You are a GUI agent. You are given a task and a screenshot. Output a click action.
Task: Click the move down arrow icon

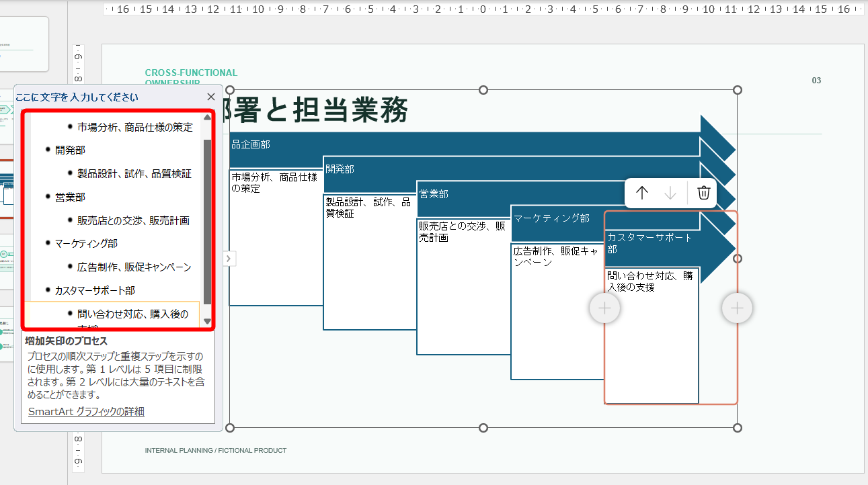670,193
